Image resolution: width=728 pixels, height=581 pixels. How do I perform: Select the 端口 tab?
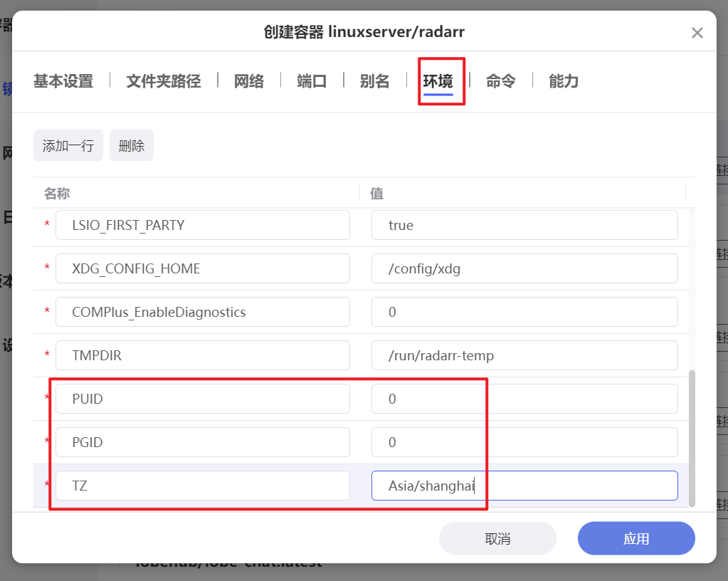[312, 80]
